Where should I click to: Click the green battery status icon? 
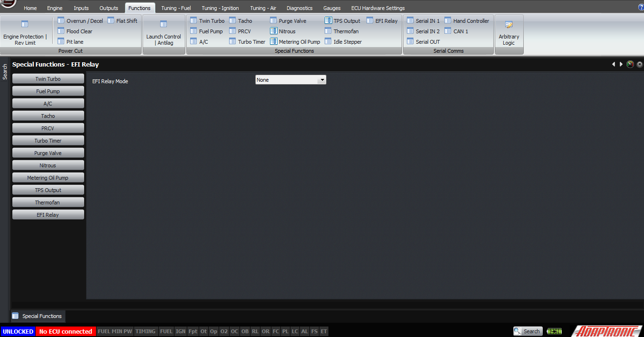point(554,331)
